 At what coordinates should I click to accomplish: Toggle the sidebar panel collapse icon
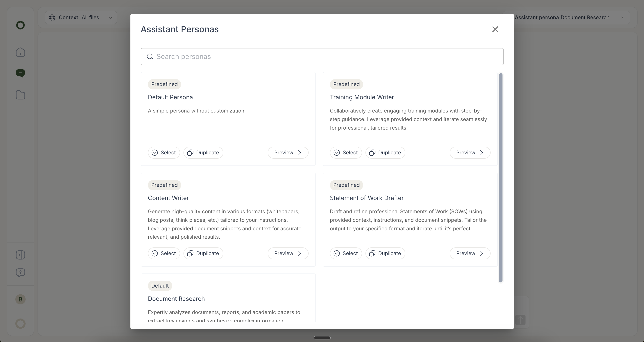[20, 255]
